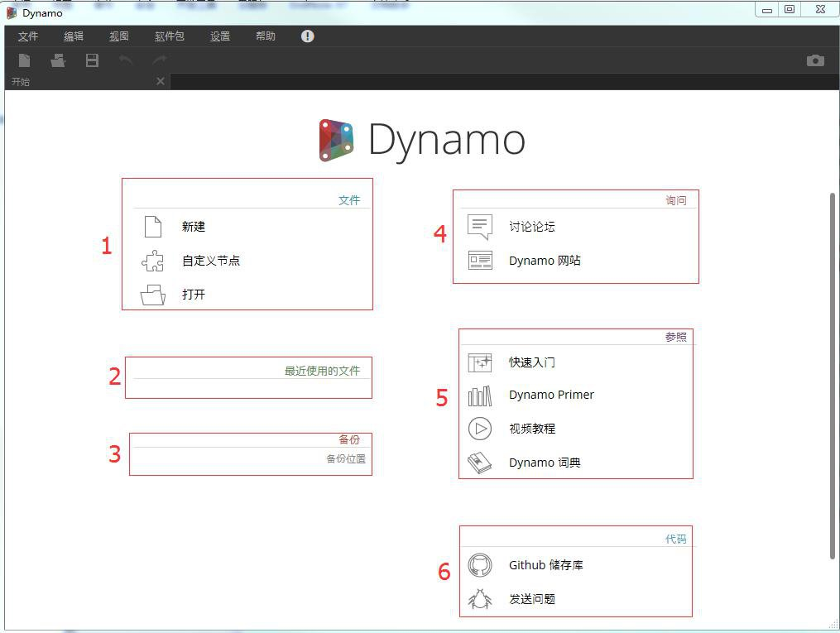
Task: Open the 设置 menu
Action: click(220, 36)
